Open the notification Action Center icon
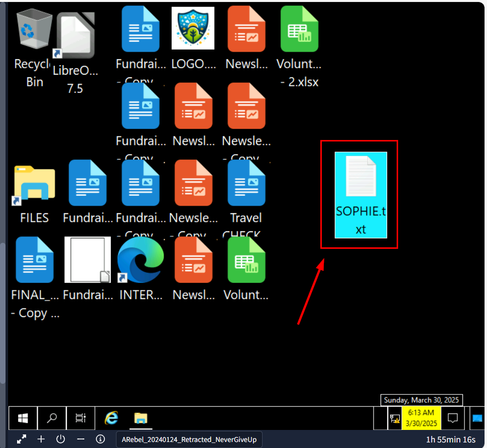 tap(452, 418)
